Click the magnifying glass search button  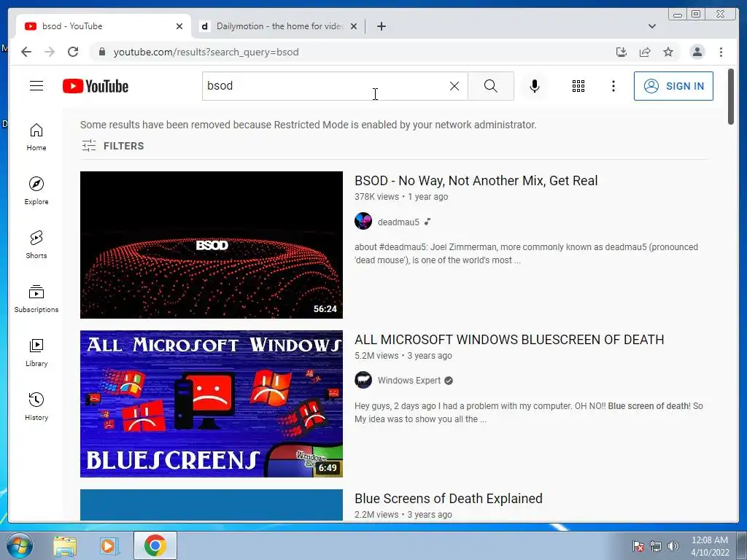pyautogui.click(x=491, y=86)
